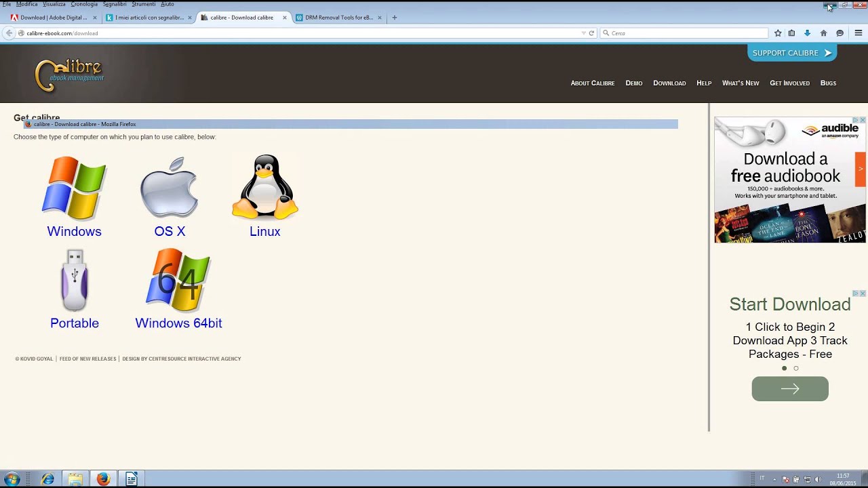868x488 pixels.
Task: Switch to I miei articoli tab
Action: [x=149, y=18]
